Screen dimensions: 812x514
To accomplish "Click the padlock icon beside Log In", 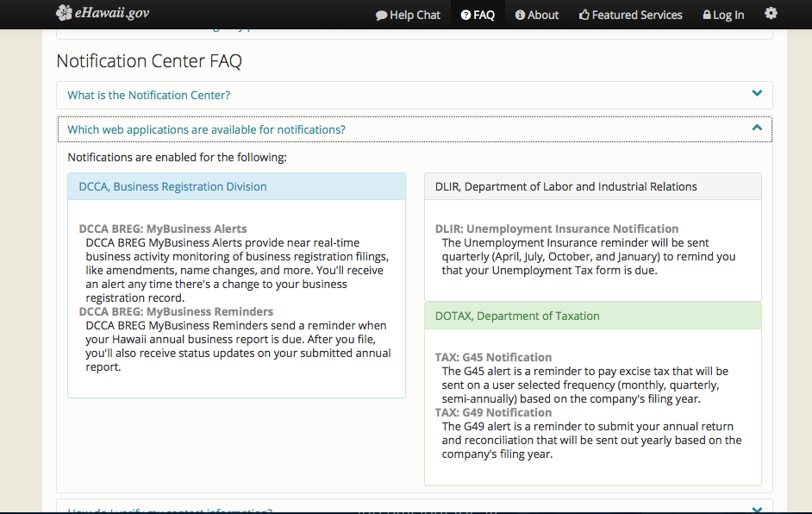I will pos(706,15).
